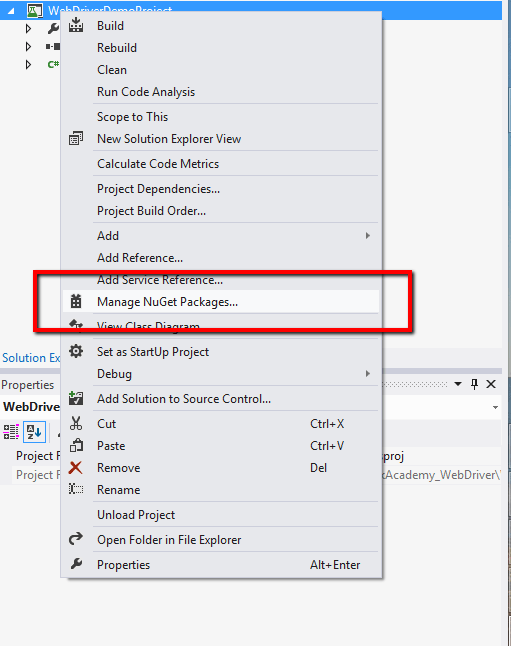Expand the Properties wrench tree node
Screen dimensions: 511x646
click(28, 28)
